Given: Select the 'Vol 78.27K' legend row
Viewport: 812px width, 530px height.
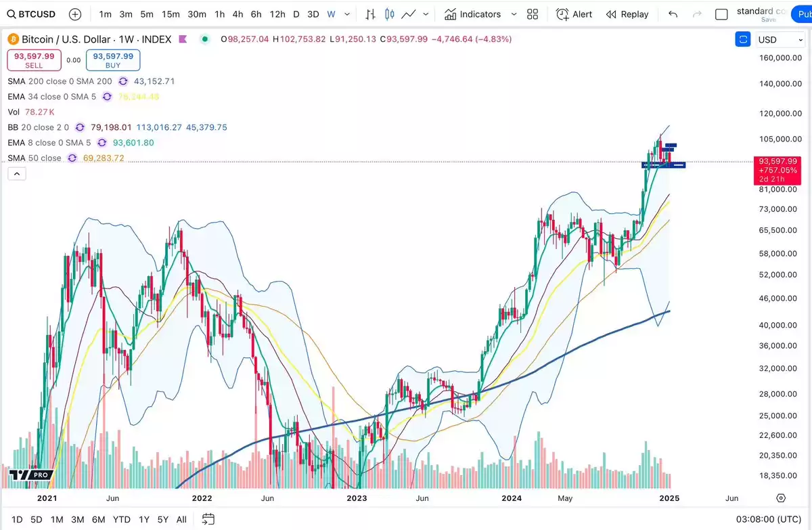Looking at the screenshot, I should pos(31,112).
